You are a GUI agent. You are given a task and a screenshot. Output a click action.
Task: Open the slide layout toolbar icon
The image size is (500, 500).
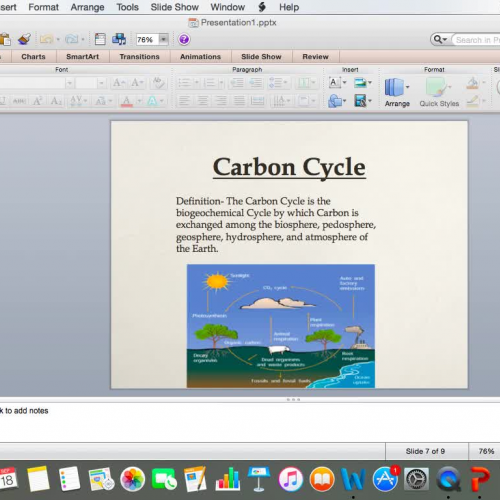coord(100,39)
